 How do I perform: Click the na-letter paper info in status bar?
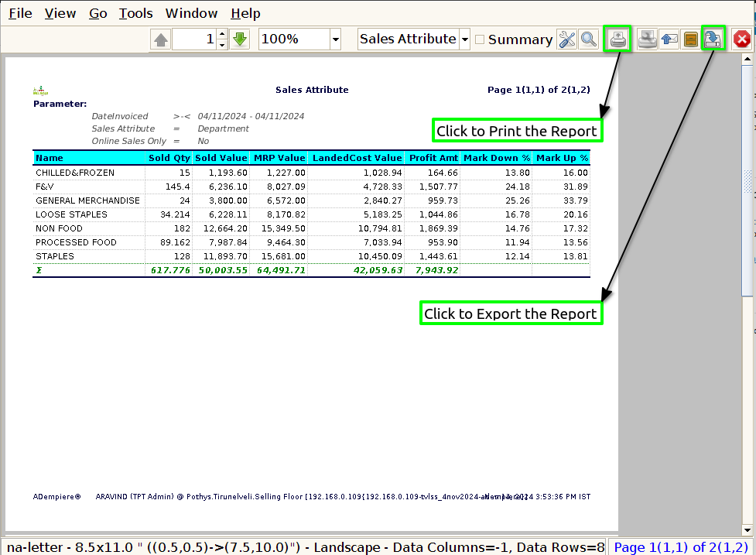tap(306, 547)
